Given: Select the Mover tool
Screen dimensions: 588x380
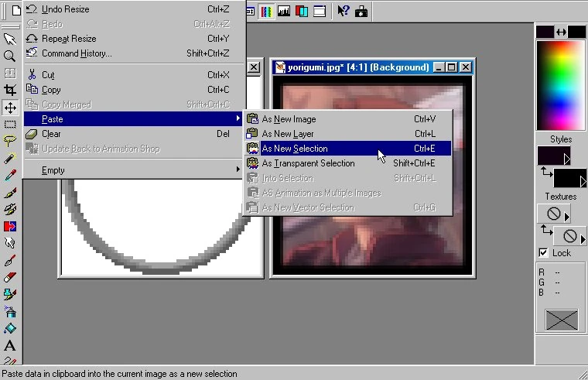Looking at the screenshot, I should click(x=10, y=108).
